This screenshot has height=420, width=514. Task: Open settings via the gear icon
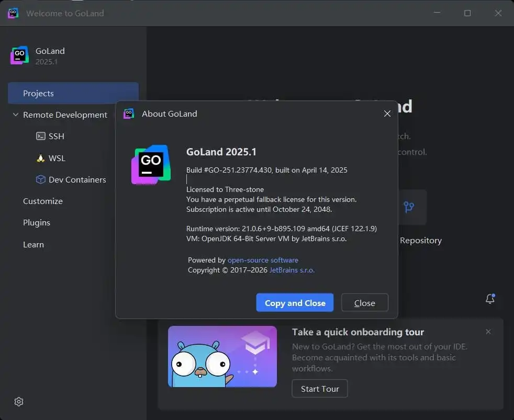[x=19, y=402]
